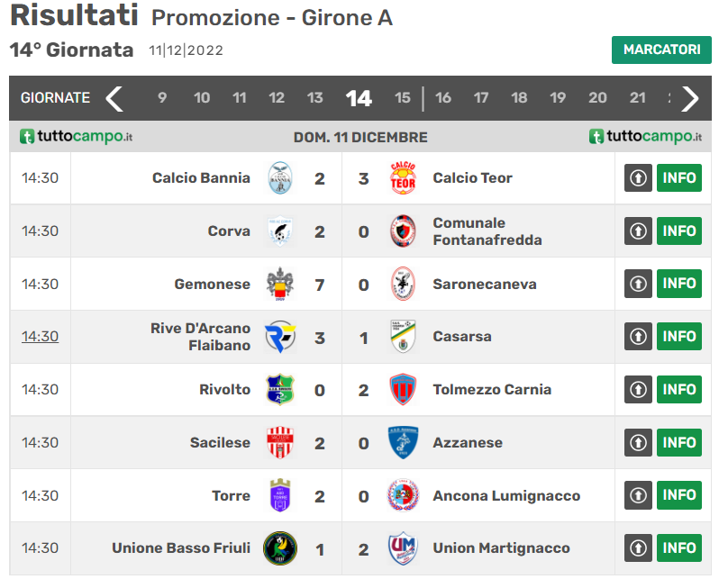Click the Rive D'Arcano Flaibano crest
Screen dimensions: 728x579
pos(280,337)
